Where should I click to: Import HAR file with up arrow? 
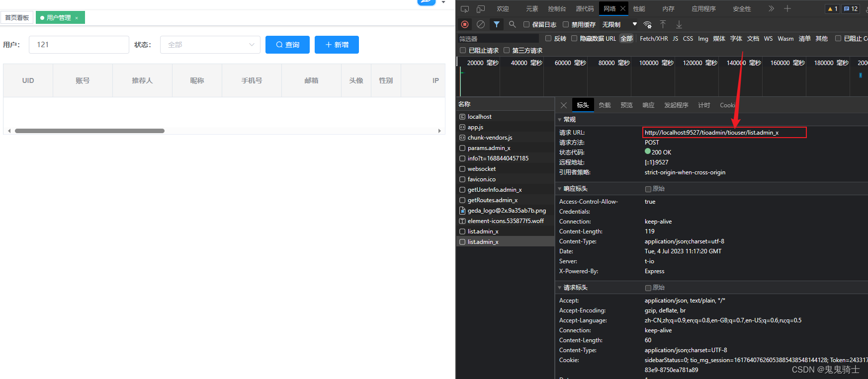pyautogui.click(x=663, y=24)
